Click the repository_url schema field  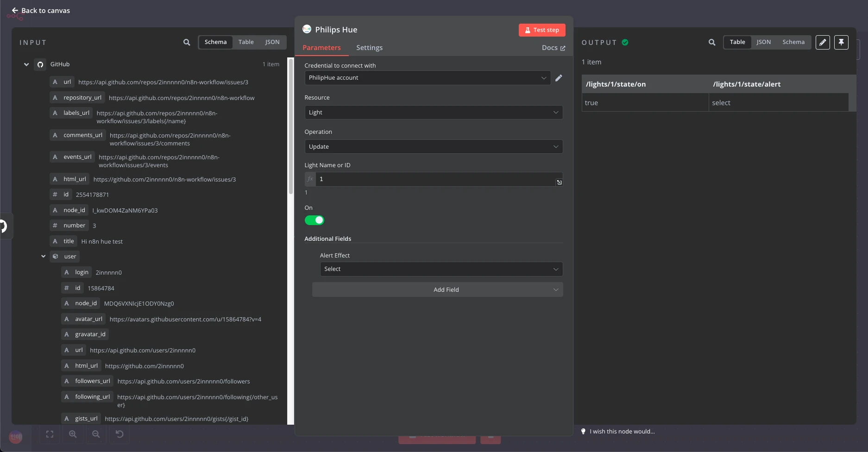click(77, 98)
